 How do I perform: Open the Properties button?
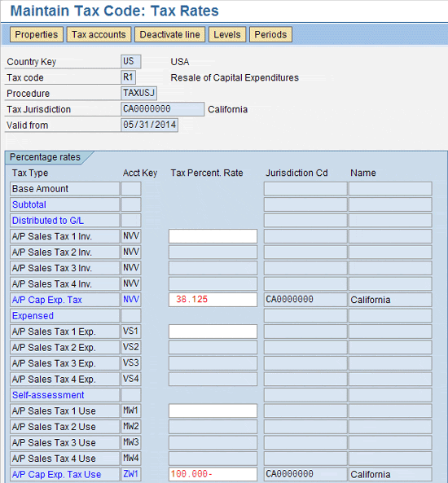(37, 34)
